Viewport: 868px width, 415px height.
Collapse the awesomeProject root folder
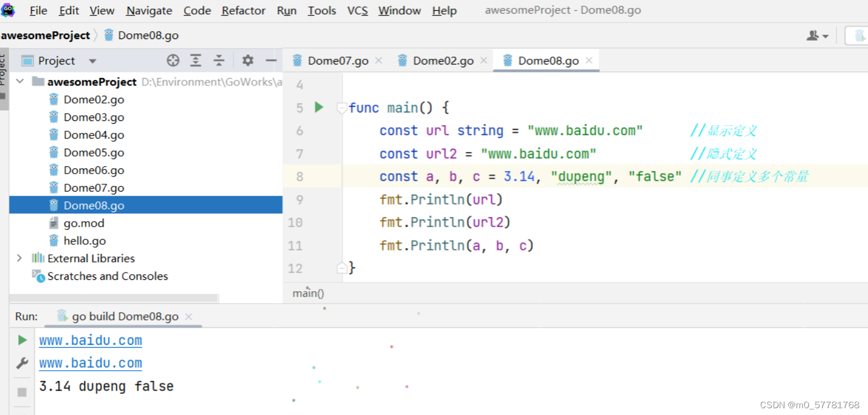(x=20, y=81)
